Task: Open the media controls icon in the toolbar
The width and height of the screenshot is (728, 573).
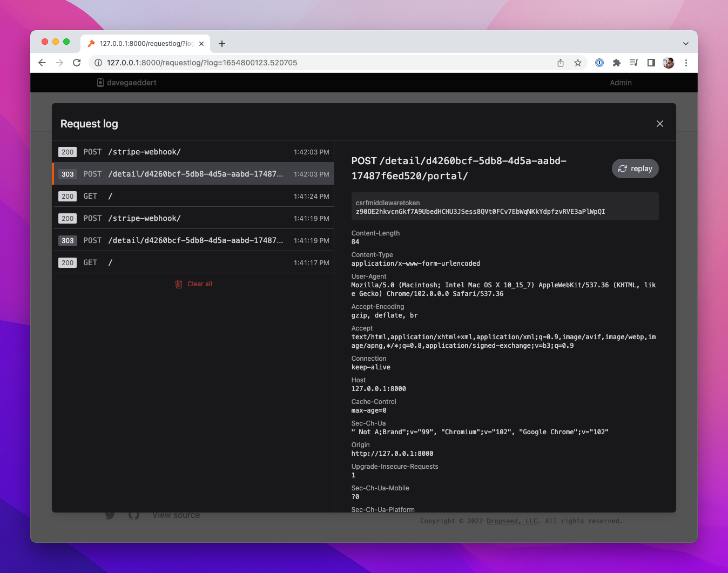Action: click(x=634, y=63)
